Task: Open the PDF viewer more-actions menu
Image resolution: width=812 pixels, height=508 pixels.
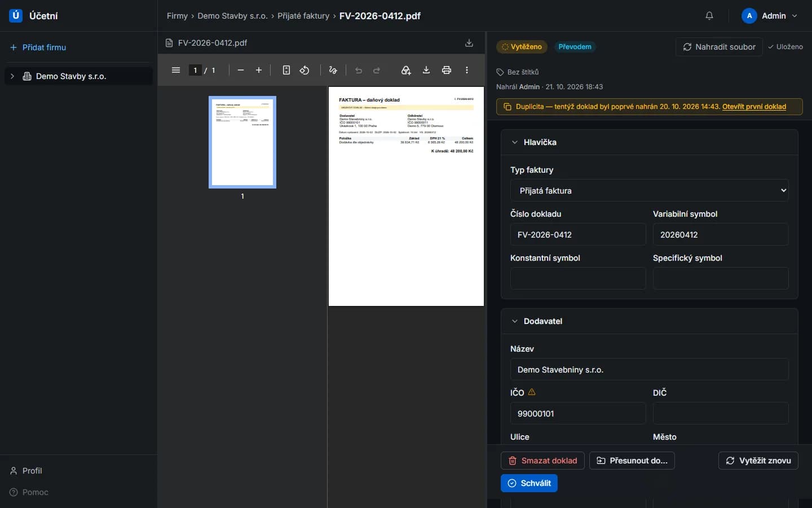Action: coord(467,70)
